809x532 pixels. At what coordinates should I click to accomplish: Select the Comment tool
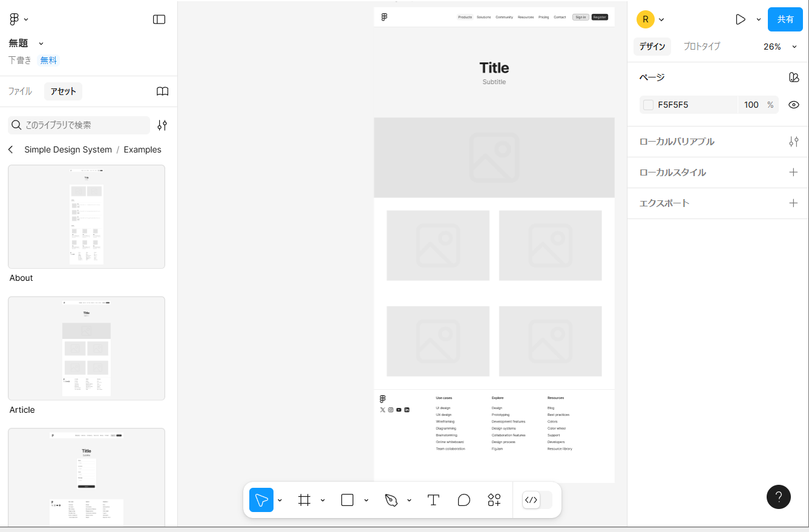tap(464, 500)
